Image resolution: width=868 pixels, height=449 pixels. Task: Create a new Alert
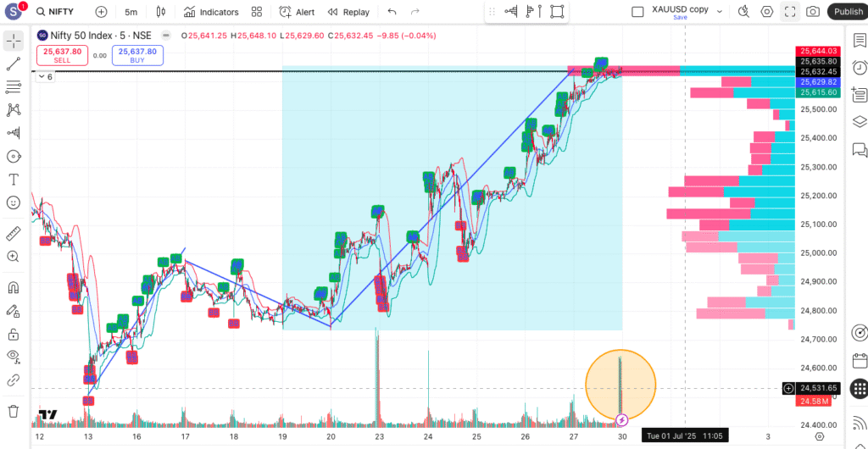coord(296,12)
